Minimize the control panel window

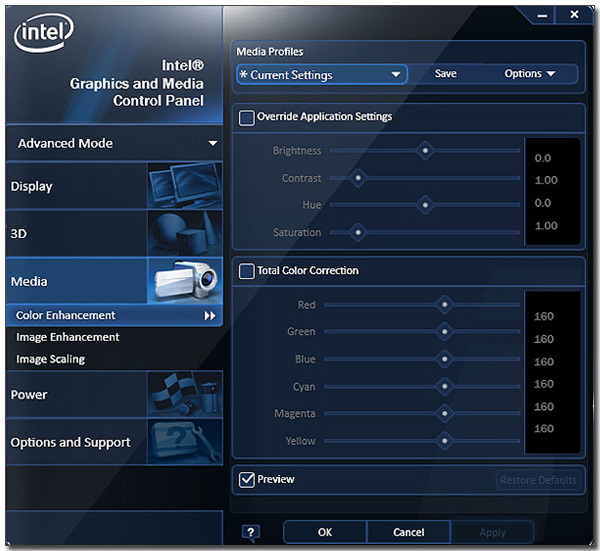542,16
